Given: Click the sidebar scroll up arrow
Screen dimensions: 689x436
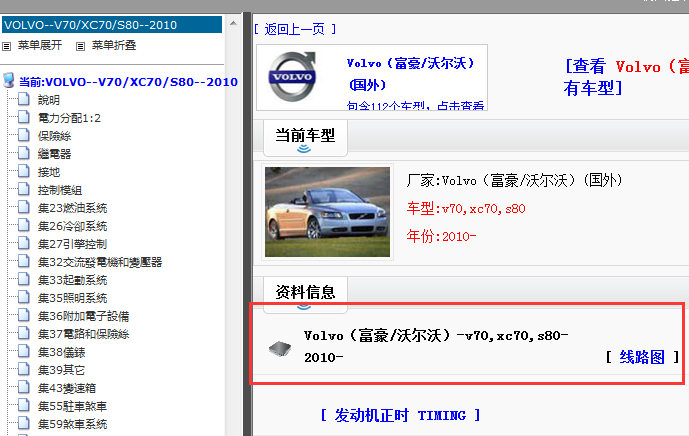Looking at the screenshot, I should [x=233, y=23].
